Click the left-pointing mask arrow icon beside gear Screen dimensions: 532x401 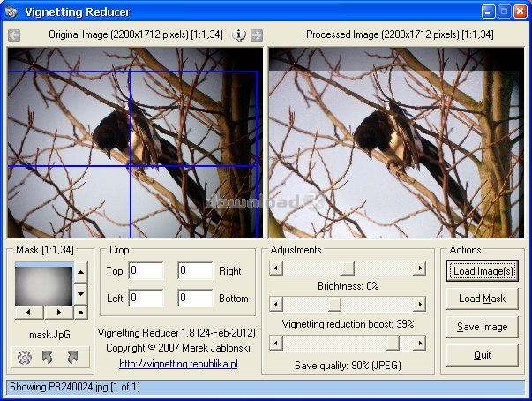[47, 357]
